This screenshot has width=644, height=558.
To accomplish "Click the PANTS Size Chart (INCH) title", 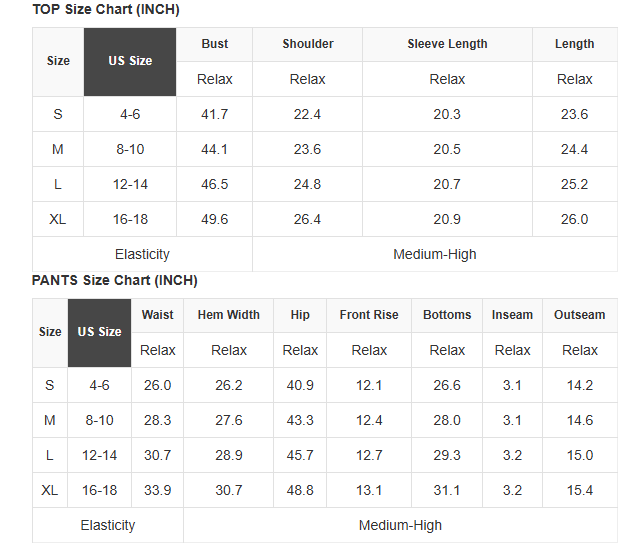I will [x=115, y=280].
